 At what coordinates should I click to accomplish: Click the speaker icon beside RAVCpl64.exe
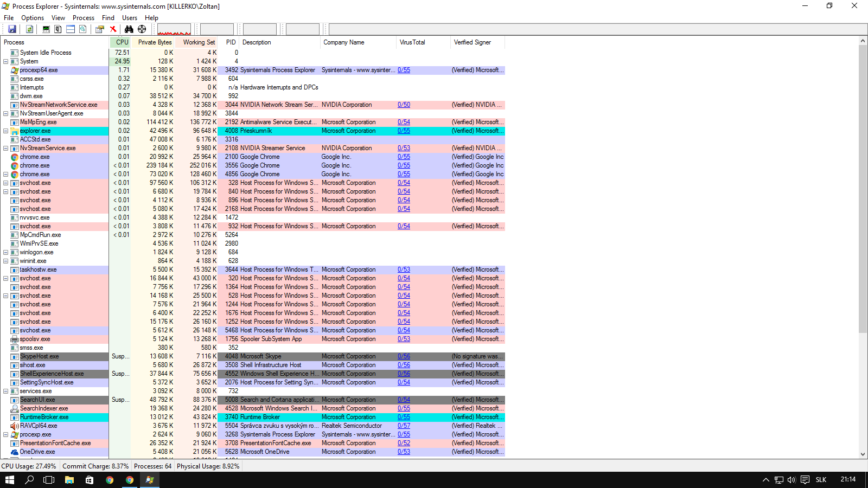click(x=15, y=426)
